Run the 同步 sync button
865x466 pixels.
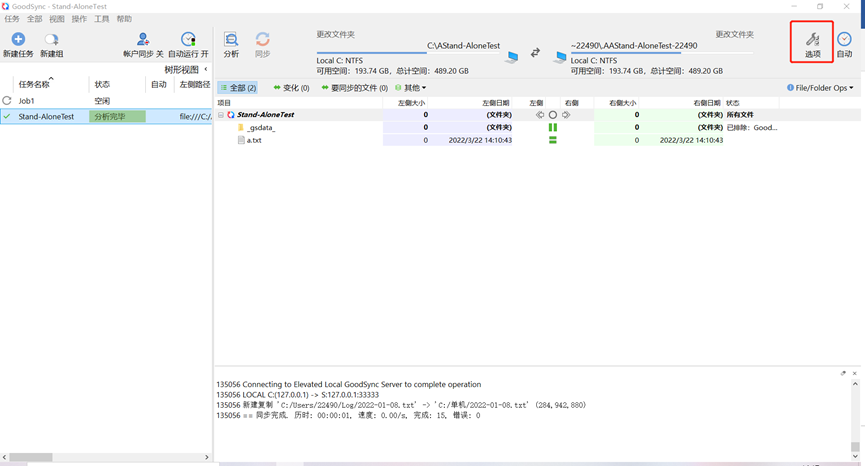click(263, 45)
